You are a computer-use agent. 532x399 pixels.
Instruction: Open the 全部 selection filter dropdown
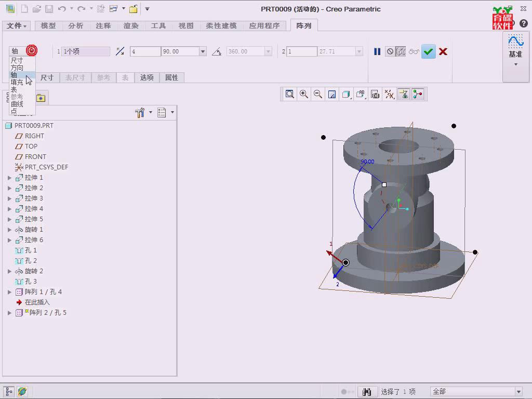coord(518,392)
